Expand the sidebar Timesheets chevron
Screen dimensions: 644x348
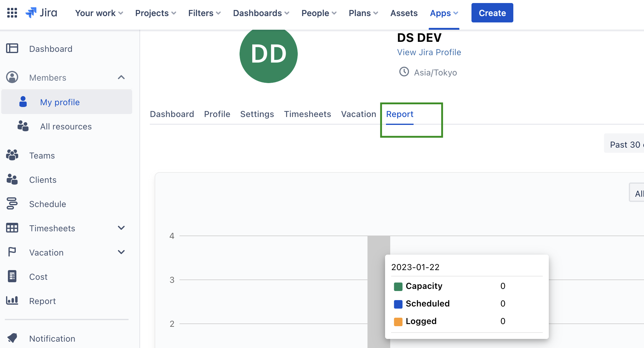tap(121, 228)
